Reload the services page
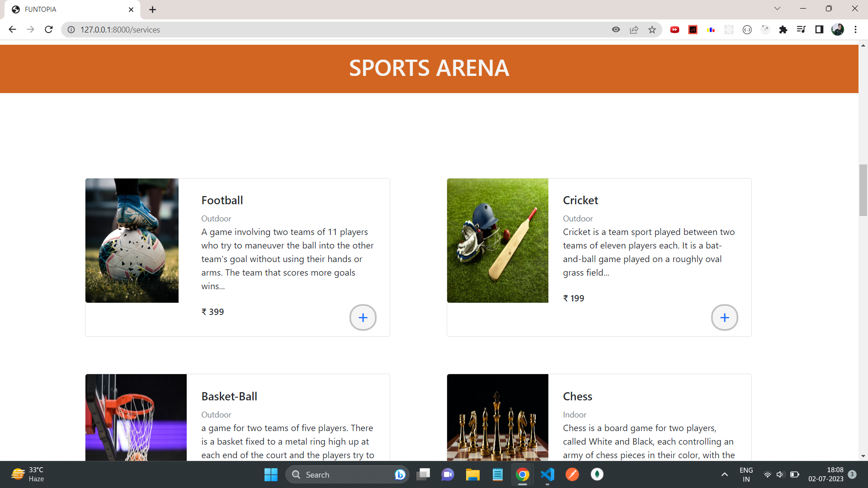This screenshot has height=488, width=868. click(x=48, y=29)
